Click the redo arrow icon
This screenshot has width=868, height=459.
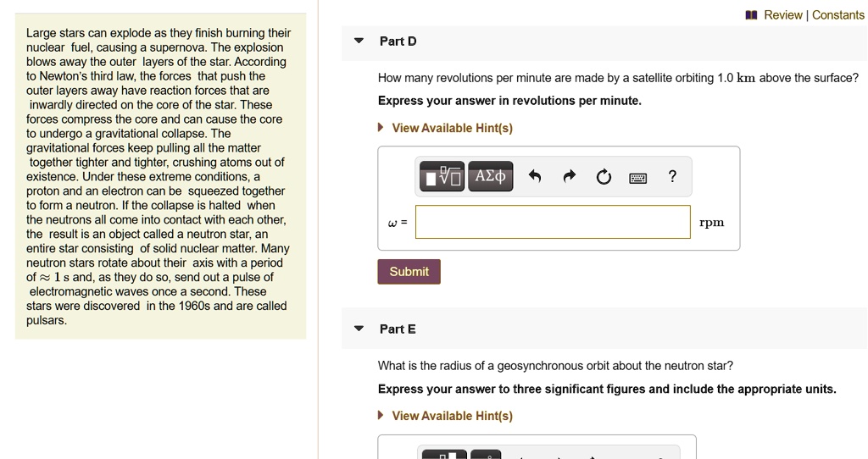[569, 176]
